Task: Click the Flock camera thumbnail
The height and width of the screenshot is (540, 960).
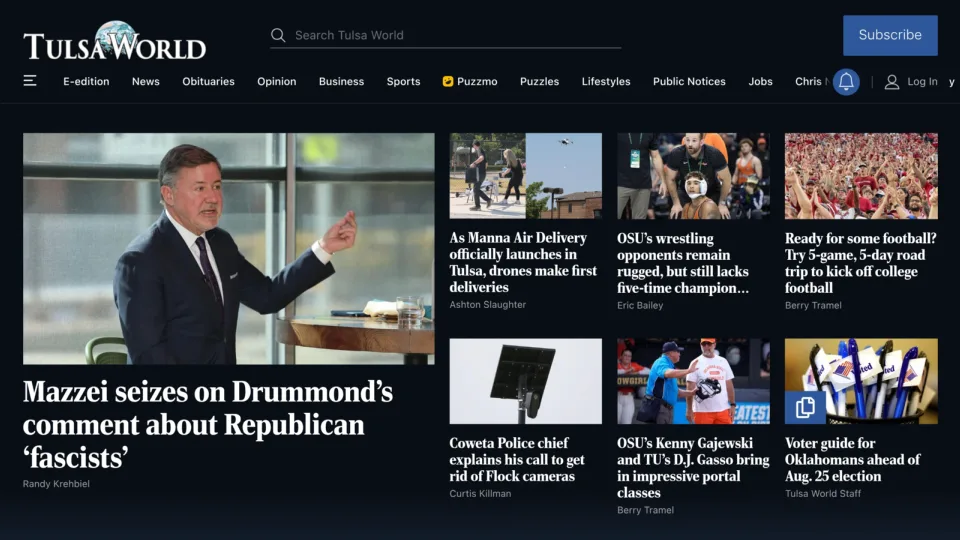Action: (x=525, y=381)
